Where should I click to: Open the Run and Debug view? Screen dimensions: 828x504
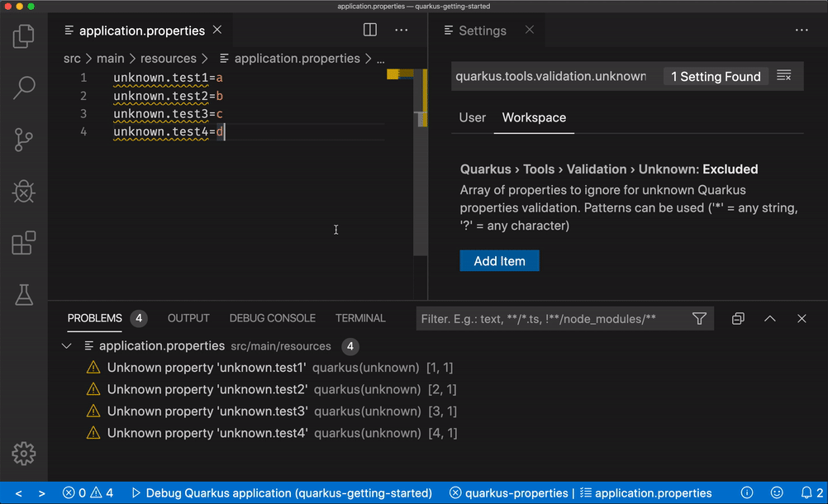(x=24, y=191)
